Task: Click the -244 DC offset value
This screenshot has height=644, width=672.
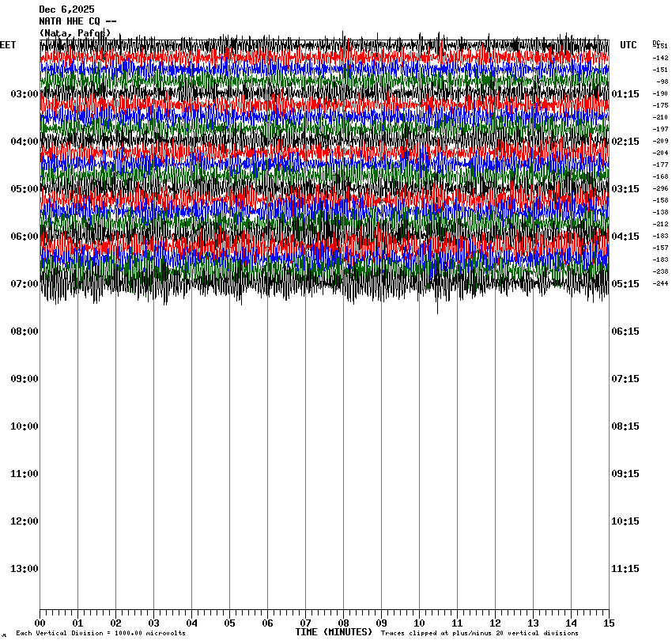Action: pos(660,284)
